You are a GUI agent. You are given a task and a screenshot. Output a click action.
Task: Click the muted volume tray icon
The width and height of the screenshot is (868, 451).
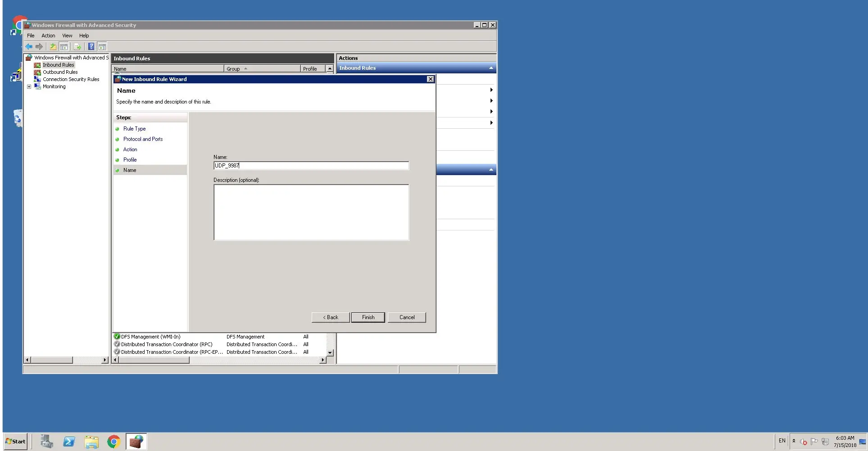click(x=804, y=442)
